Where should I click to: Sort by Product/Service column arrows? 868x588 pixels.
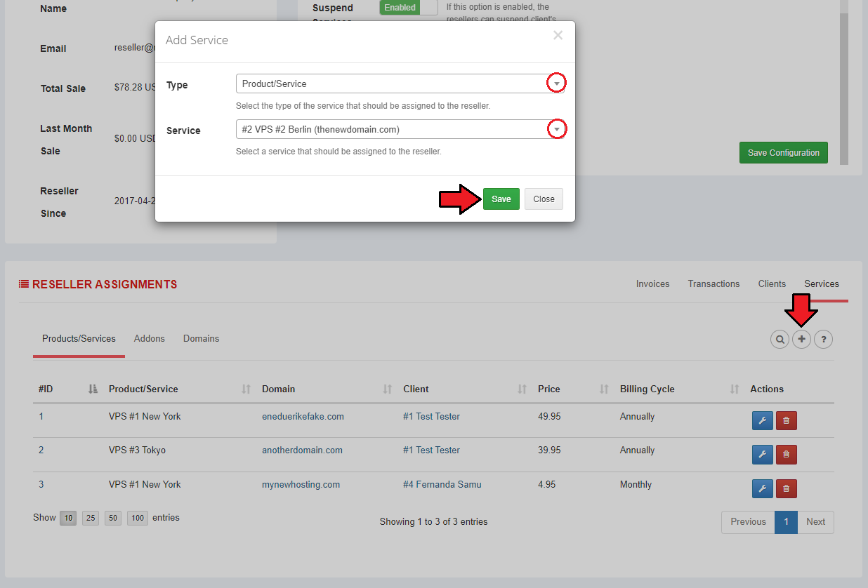coord(246,389)
